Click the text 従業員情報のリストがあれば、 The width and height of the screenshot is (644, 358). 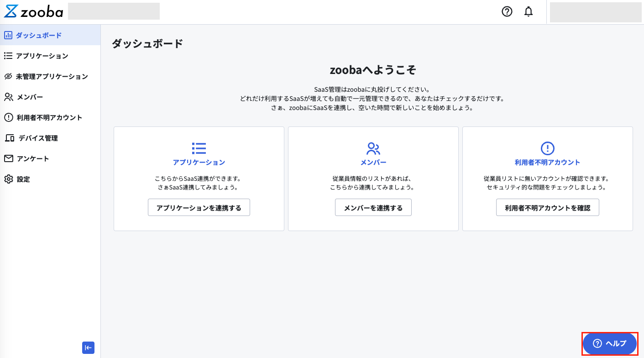pyautogui.click(x=372, y=179)
